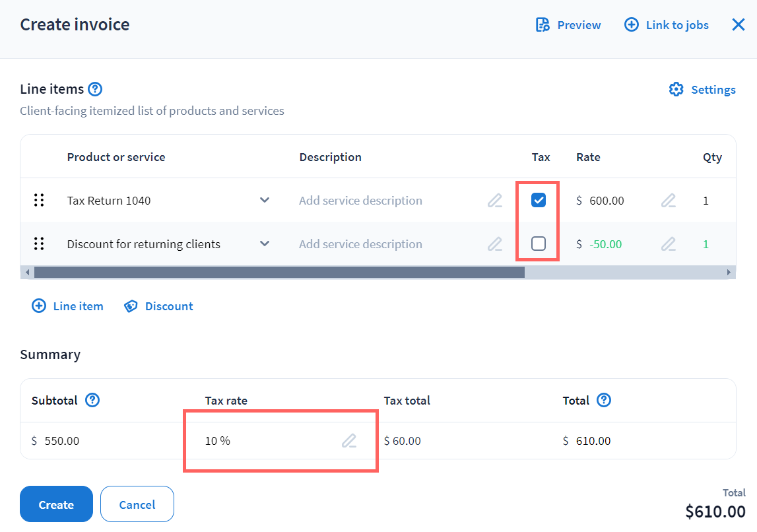757x532 pixels.
Task: Click pencil icon next to 600.00 rate
Action: (669, 201)
